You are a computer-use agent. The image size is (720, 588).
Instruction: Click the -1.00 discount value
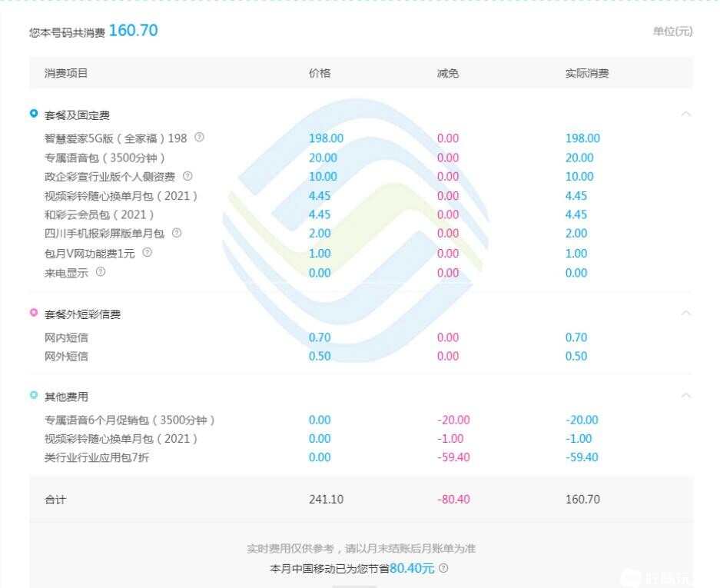coord(450,439)
